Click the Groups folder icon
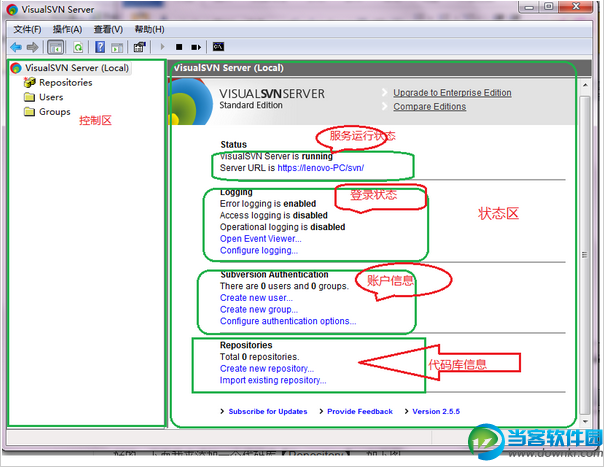604x467 pixels. pos(29,111)
